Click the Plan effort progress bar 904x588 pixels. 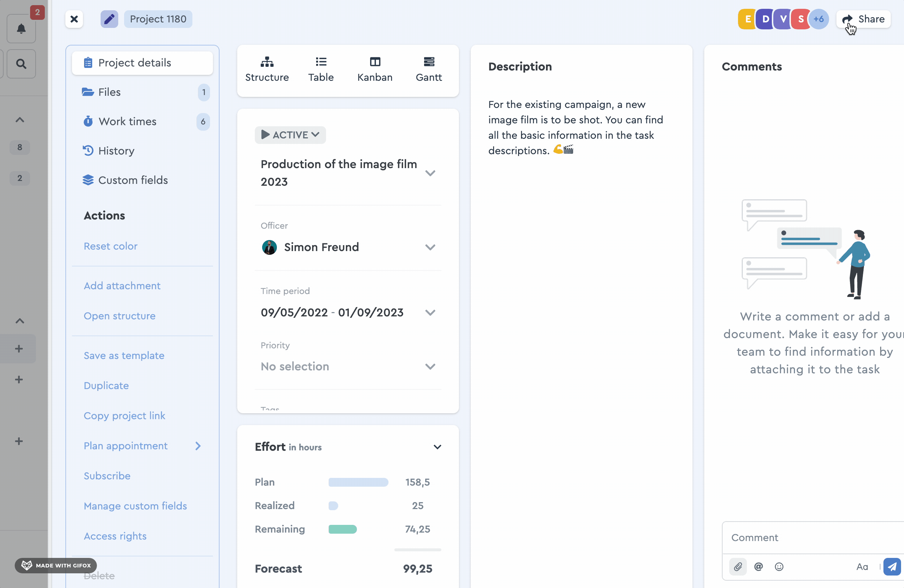(x=358, y=482)
